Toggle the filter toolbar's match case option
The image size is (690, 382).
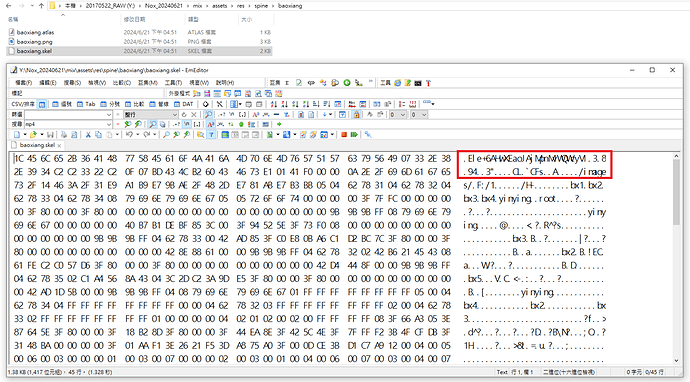tap(255, 114)
